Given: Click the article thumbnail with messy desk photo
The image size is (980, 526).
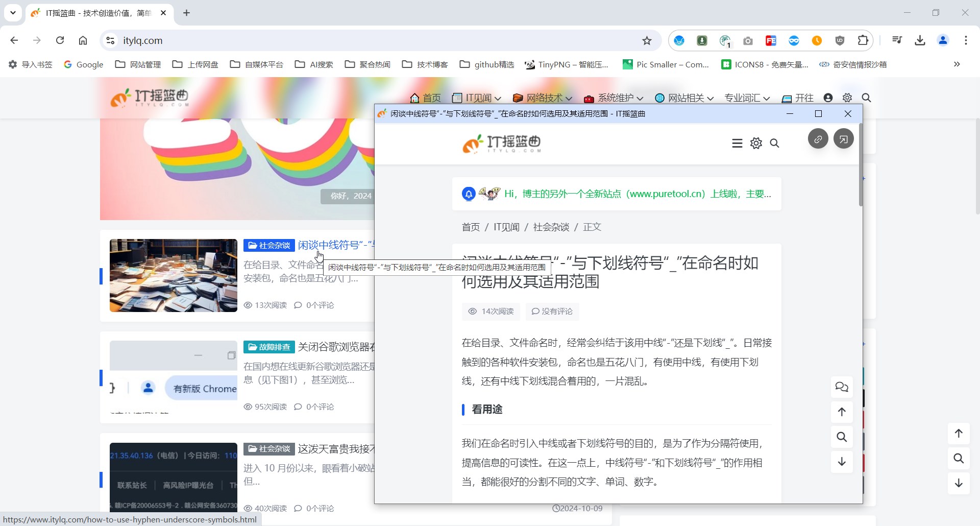Looking at the screenshot, I should pos(173,276).
